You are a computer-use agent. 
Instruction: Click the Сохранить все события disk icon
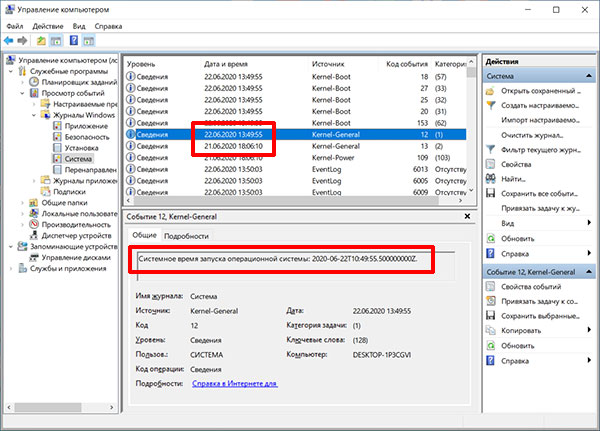(x=491, y=193)
